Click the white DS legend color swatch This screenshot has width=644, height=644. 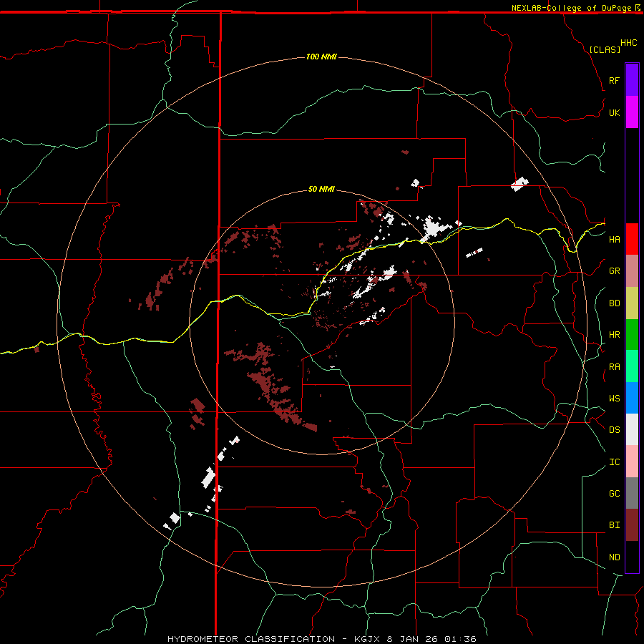coord(632,429)
